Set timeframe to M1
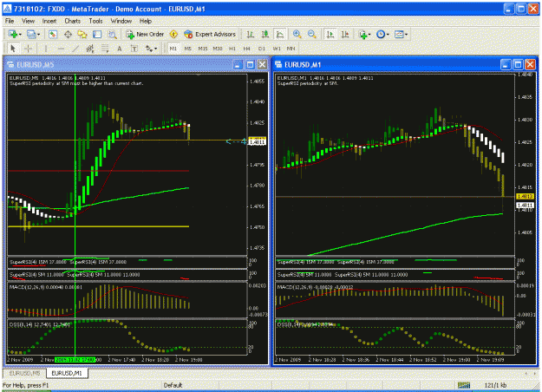Viewport: 542px width, 392px height. pyautogui.click(x=173, y=49)
